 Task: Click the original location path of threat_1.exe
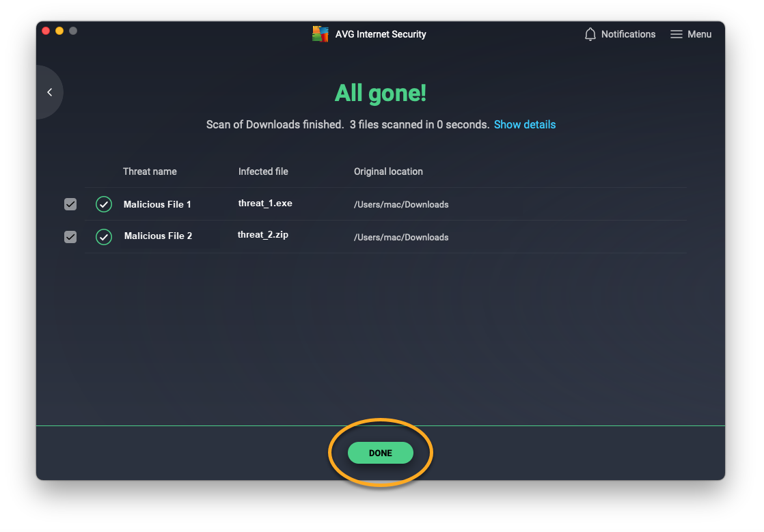click(x=401, y=204)
